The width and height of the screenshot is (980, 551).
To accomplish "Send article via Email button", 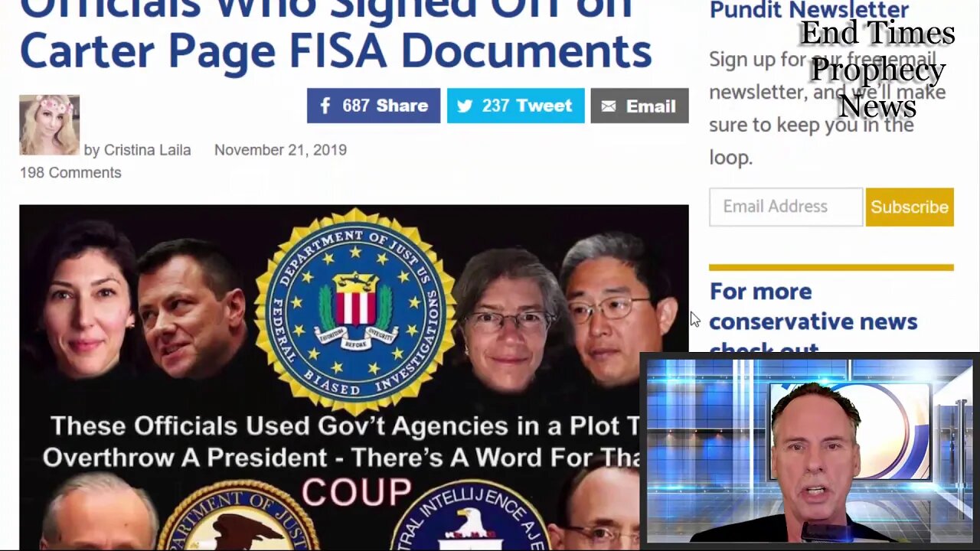I will (639, 106).
